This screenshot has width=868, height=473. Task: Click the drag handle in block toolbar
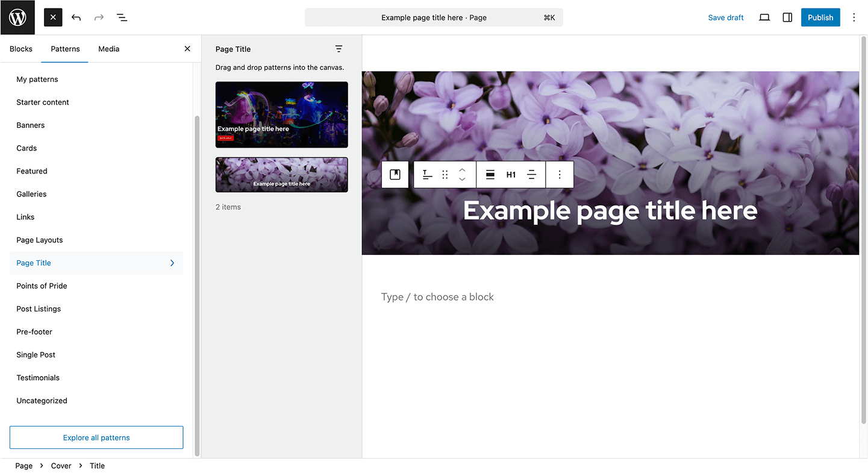(x=445, y=175)
